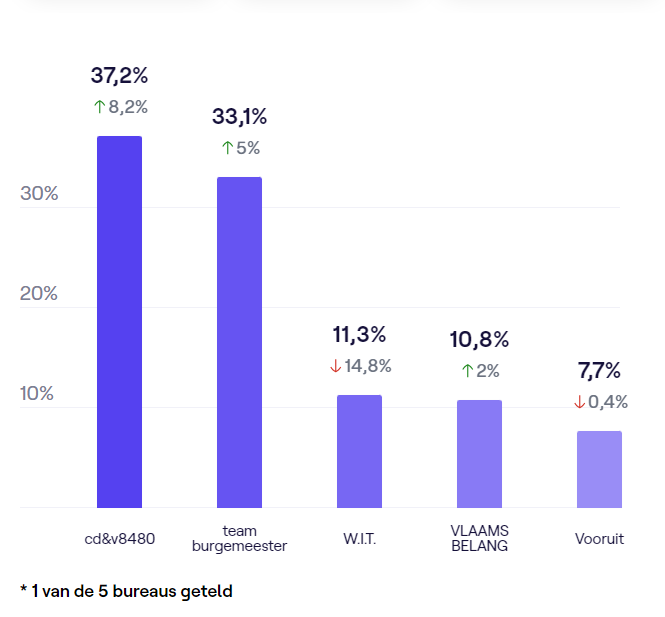Select the VLAAMS BELANG bar

479,454
